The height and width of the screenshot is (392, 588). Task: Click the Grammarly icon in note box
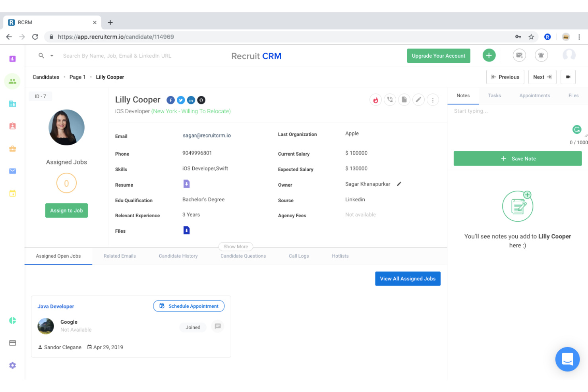point(577,129)
